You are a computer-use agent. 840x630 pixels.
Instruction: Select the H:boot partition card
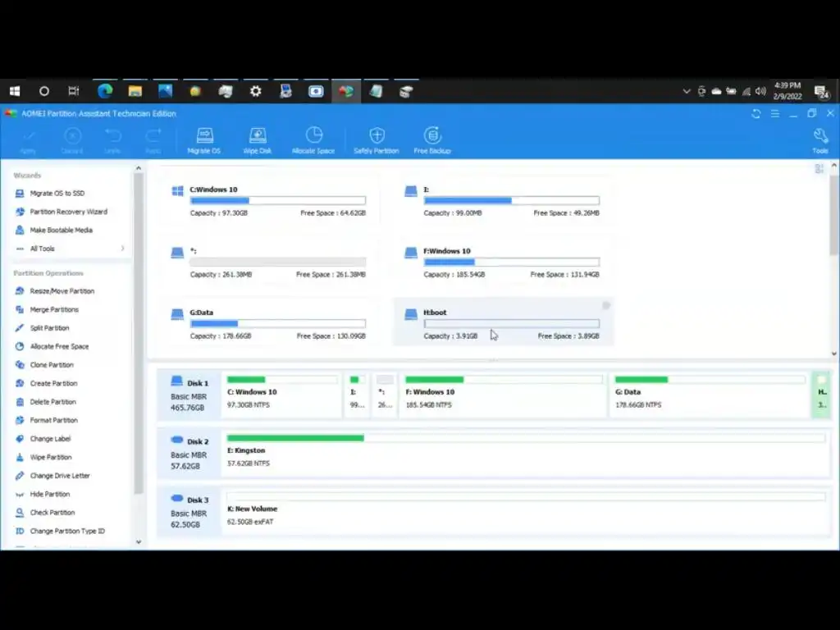[x=503, y=322]
